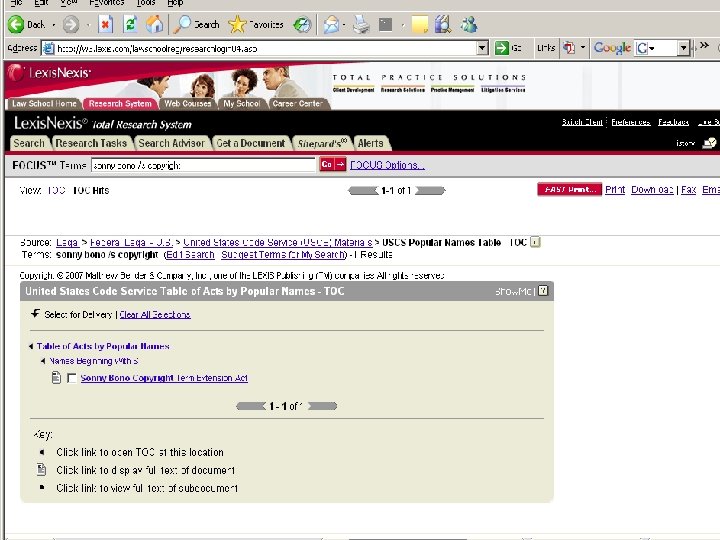Open the browser Search magnifier
The width and height of the screenshot is (720, 540).
pos(183,24)
